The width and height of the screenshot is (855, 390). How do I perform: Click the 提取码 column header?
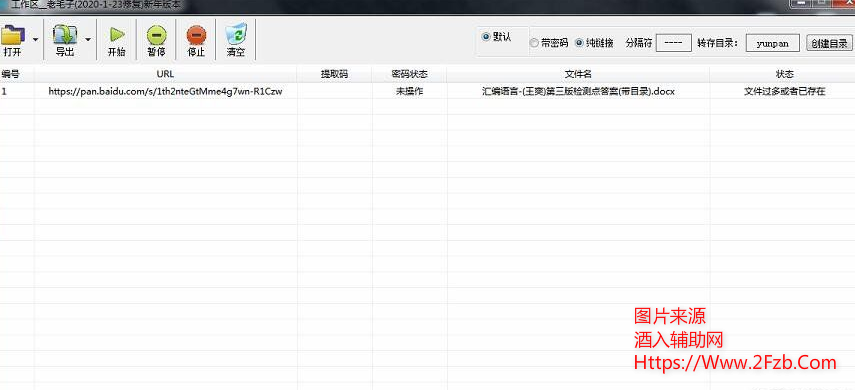pos(334,74)
